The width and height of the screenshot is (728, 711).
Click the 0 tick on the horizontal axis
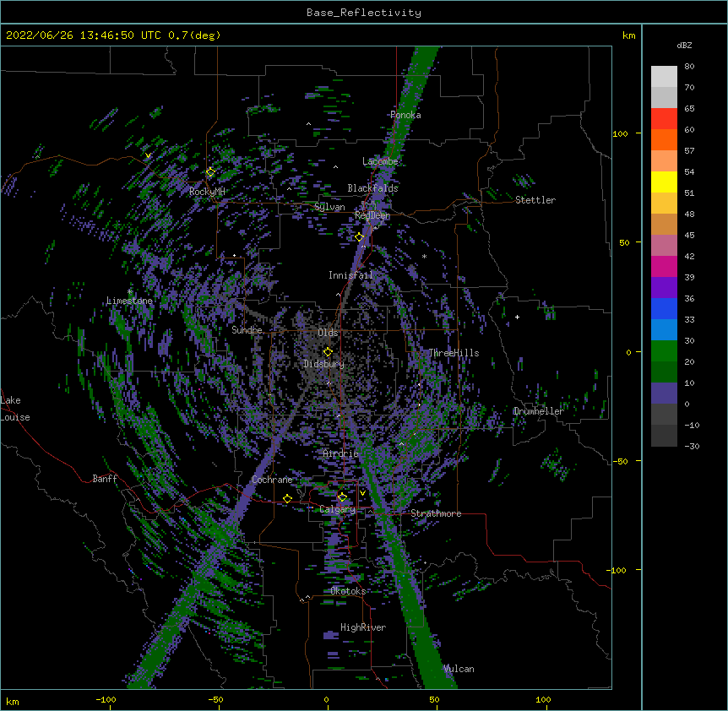pyautogui.click(x=326, y=699)
